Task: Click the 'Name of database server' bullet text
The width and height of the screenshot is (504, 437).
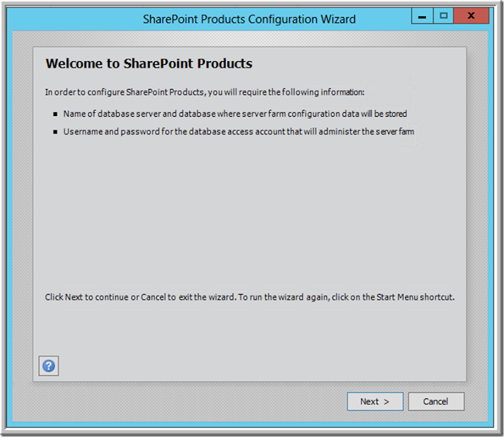Action: point(235,114)
